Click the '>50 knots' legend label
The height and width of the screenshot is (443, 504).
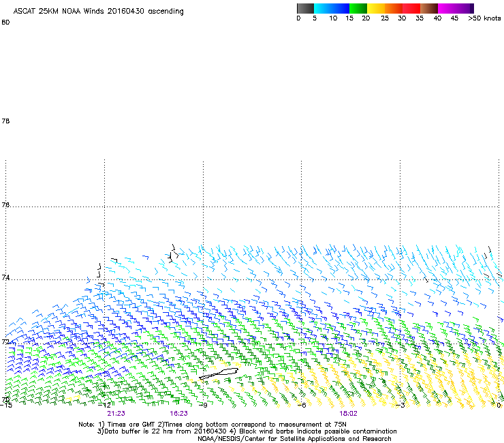point(484,18)
